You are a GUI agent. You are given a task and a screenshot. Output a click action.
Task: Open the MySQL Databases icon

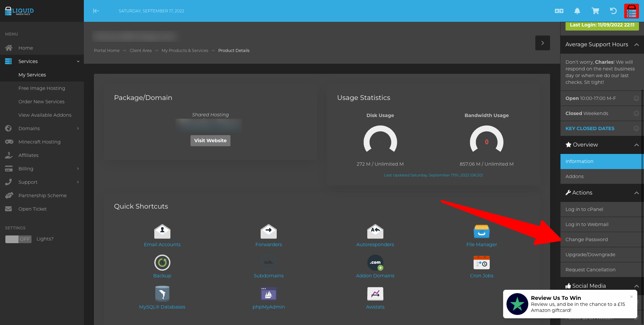pos(162,294)
